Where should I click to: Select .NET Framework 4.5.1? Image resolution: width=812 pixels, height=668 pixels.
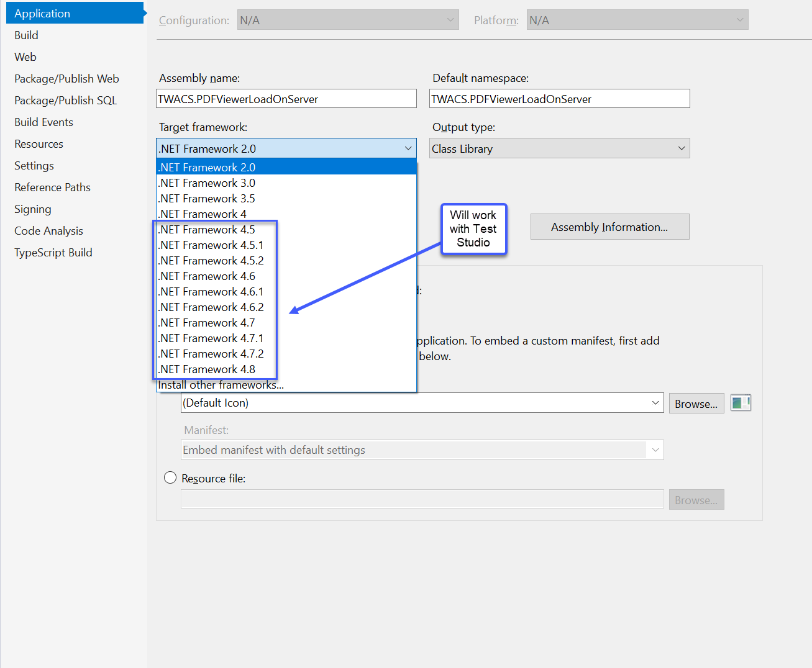[286, 245]
